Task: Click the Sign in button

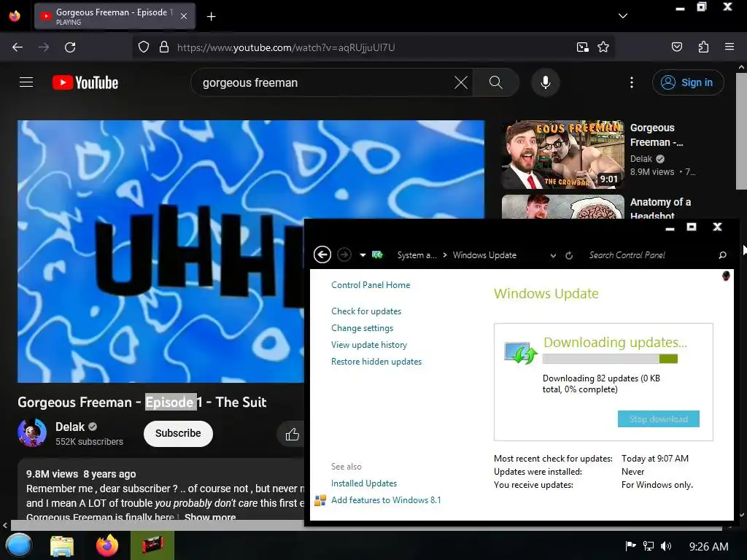Action: (688, 82)
